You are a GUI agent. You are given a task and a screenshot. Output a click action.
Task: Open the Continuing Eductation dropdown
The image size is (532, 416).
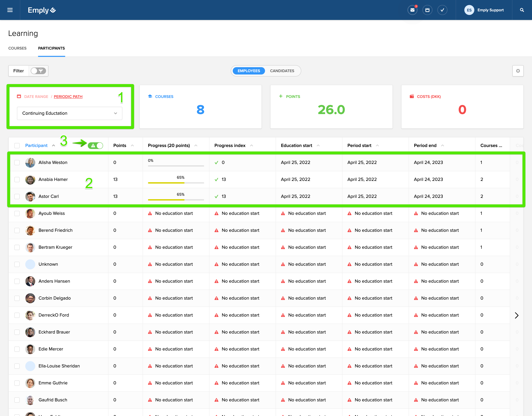[69, 113]
